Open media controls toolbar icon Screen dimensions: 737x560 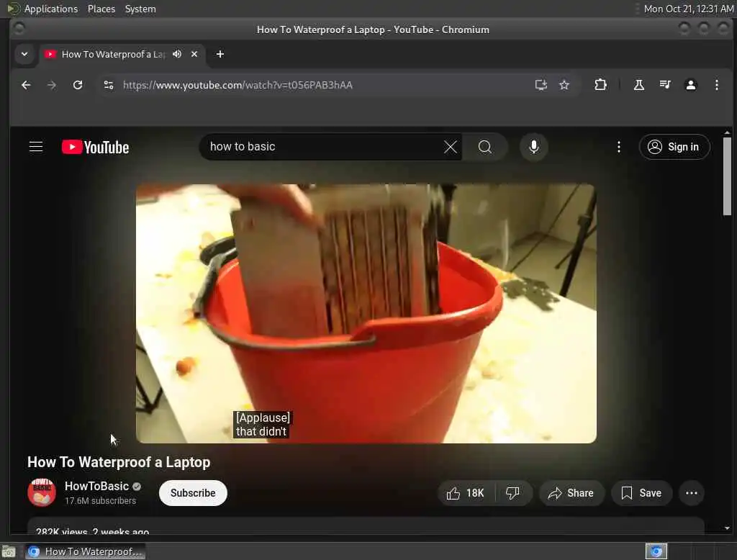click(664, 85)
